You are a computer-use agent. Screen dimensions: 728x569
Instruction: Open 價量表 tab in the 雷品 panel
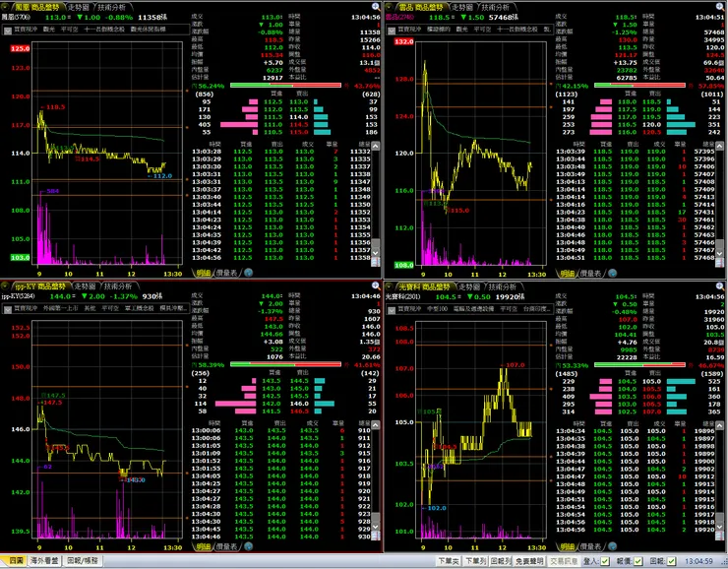point(590,273)
